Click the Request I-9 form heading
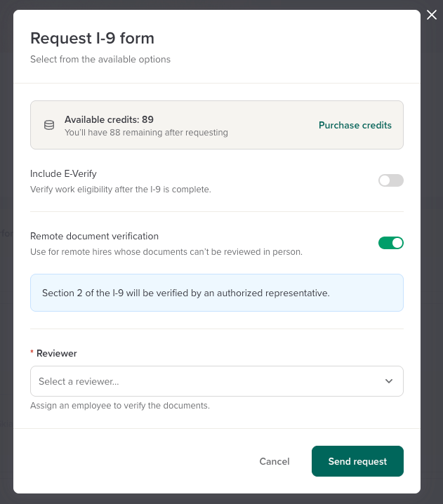 tap(92, 38)
